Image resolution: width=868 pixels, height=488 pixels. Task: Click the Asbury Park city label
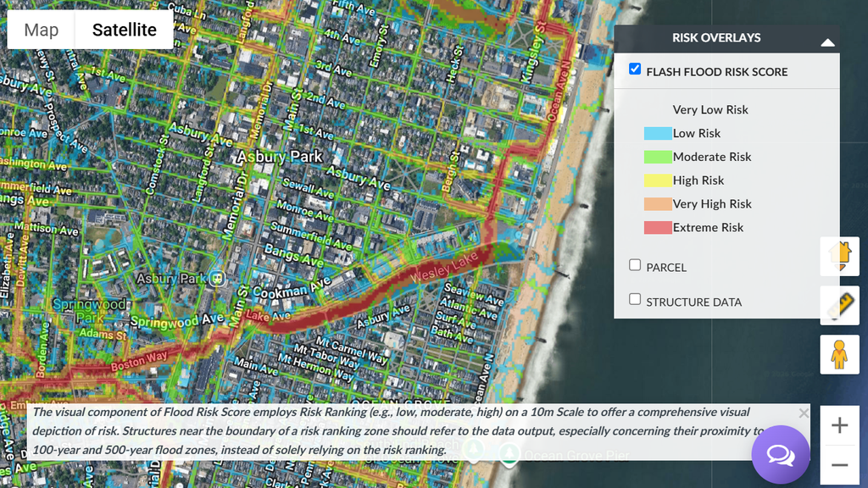tap(280, 157)
